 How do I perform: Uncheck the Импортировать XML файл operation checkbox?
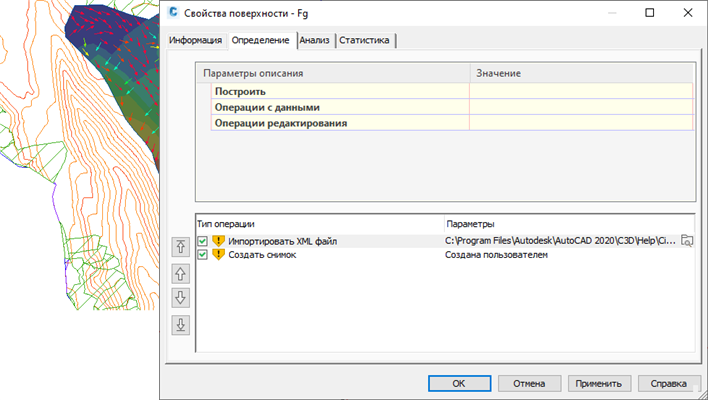tap(202, 241)
